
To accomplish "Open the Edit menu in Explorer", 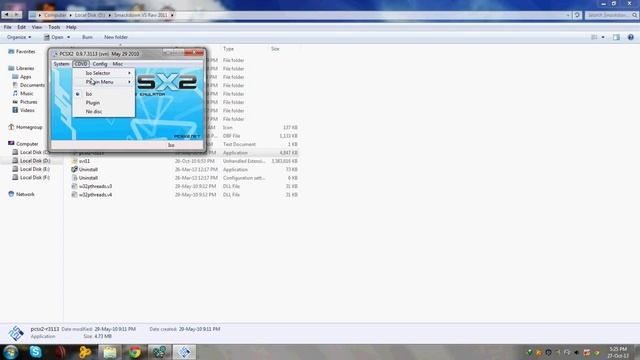I will coord(21,27).
